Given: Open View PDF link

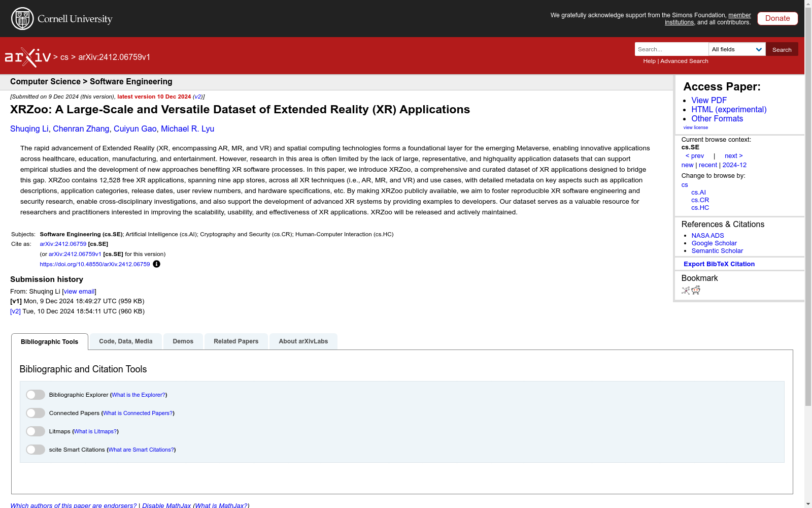Looking at the screenshot, I should [709, 101].
